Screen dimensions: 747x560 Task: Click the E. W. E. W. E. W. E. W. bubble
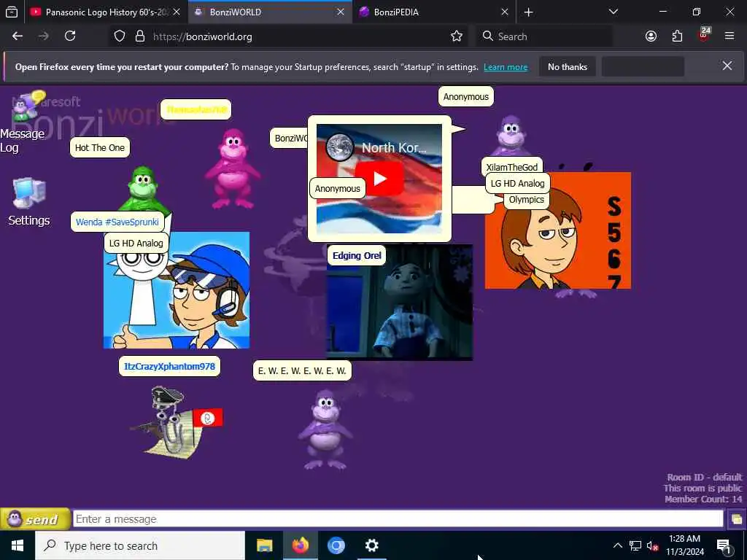302,370
